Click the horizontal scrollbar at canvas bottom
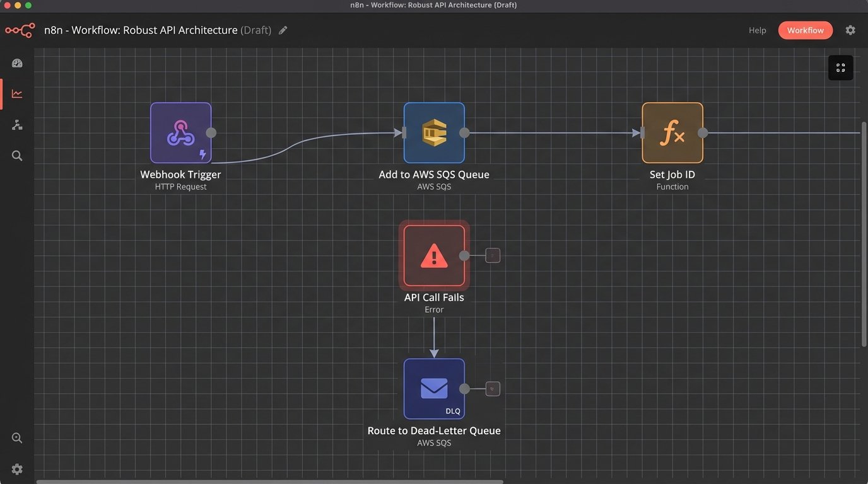Viewport: 868px width, 484px height. (269, 481)
